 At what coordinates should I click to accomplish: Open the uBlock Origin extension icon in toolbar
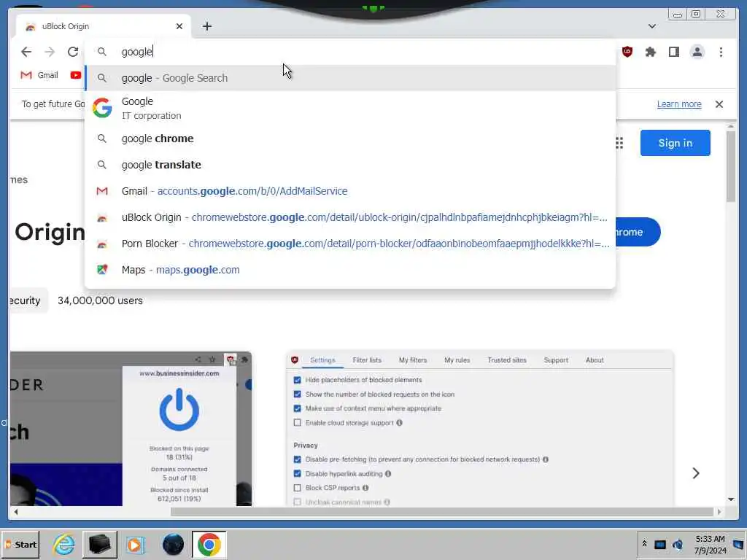point(627,52)
